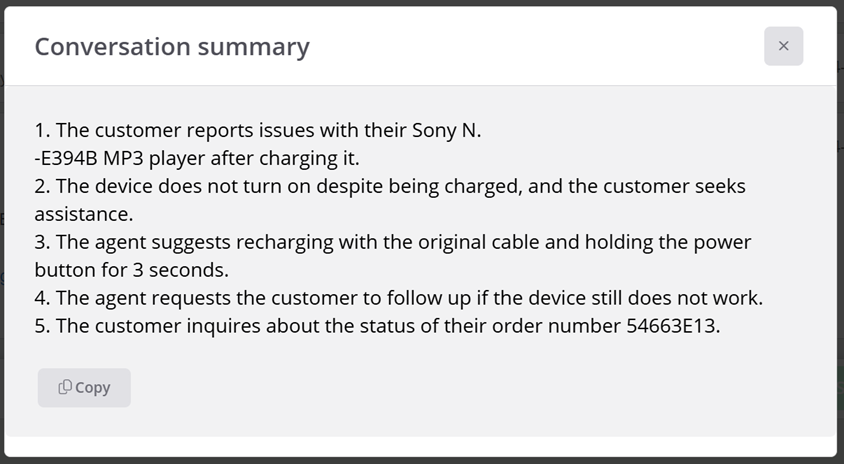Viewport: 844px width, 464px height.
Task: Click the word "assistance."
Action: pyautogui.click(x=84, y=214)
